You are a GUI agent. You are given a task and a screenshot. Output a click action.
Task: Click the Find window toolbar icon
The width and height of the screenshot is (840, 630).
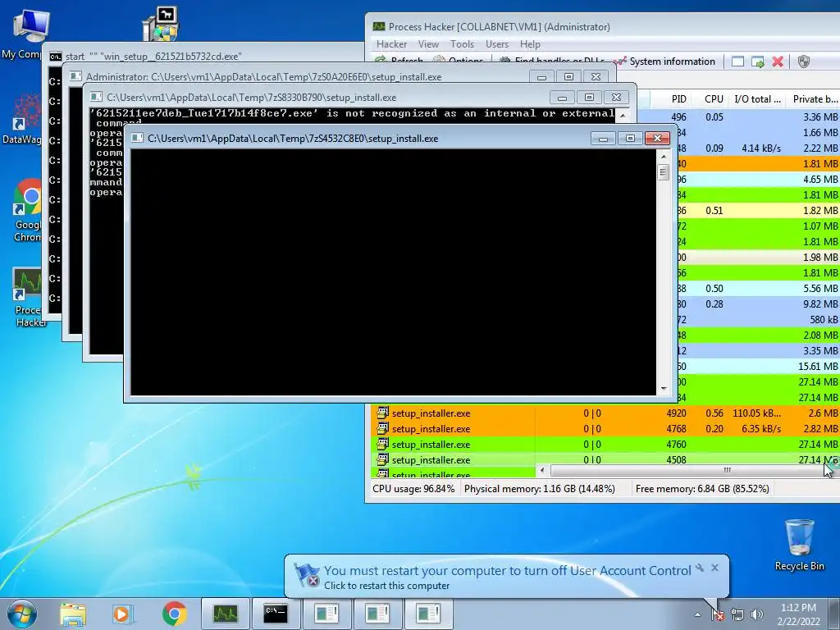point(737,62)
